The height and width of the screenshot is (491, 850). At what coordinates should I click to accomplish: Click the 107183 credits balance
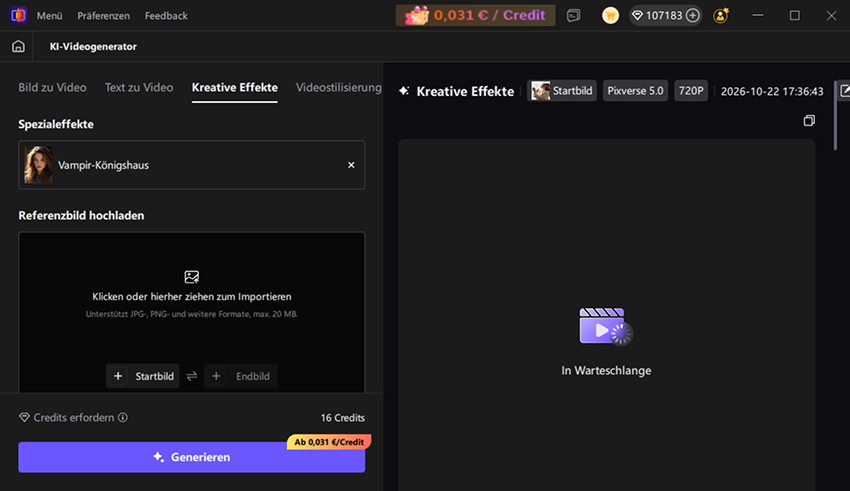tap(664, 16)
